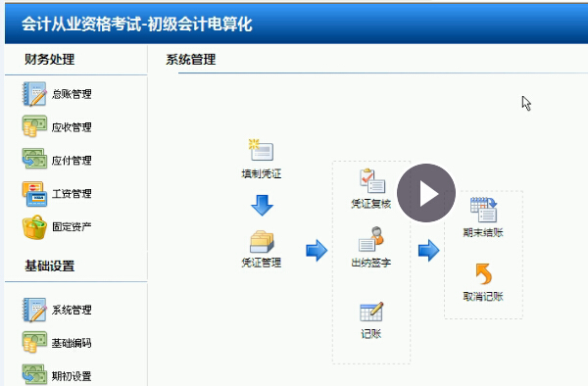Click 凭证复核 checklist icon
Viewport: 588px width, 386px height.
pos(372,181)
